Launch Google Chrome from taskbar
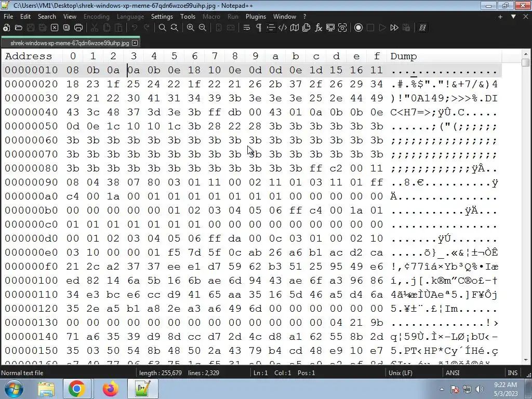The width and height of the screenshot is (532, 399). pyautogui.click(x=77, y=389)
